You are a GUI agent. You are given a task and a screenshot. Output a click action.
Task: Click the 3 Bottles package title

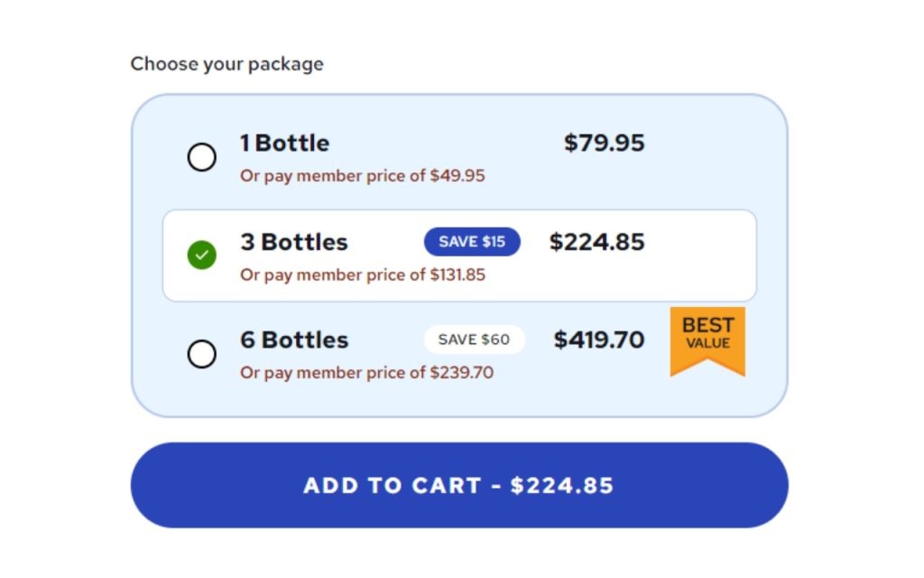[294, 242]
